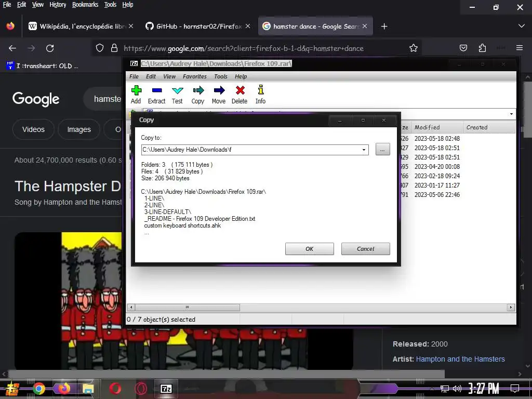
Task: Open the Firefox Extensions icon
Action: (x=483, y=48)
